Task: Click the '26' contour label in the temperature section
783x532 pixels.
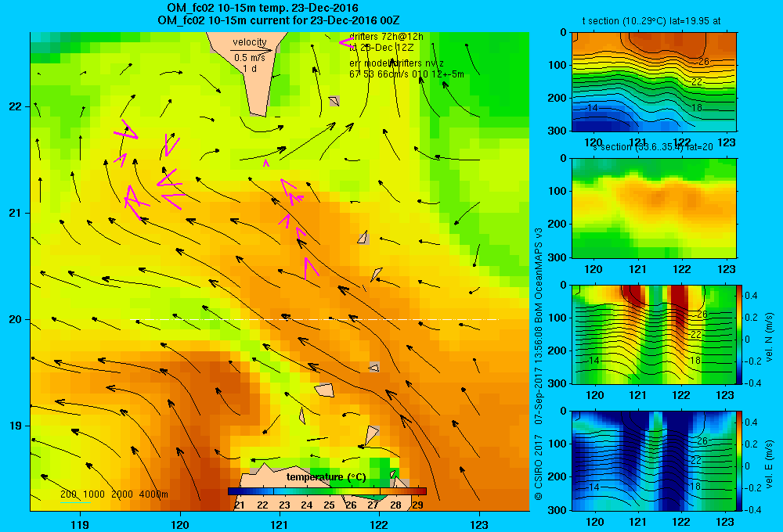Action: [x=703, y=62]
